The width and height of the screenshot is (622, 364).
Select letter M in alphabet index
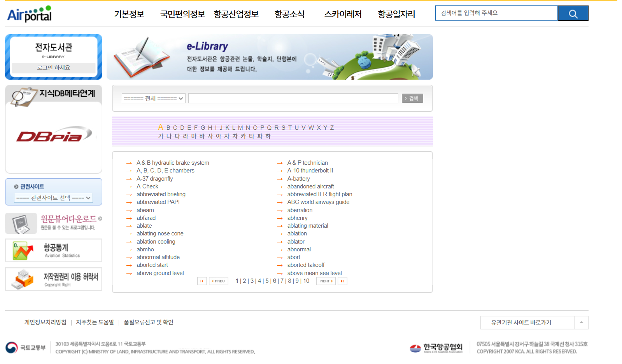click(x=240, y=128)
